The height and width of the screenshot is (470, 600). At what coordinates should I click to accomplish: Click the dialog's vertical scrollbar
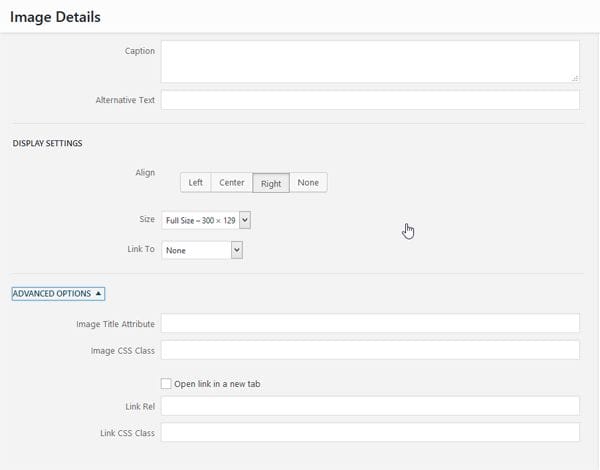click(597, 251)
